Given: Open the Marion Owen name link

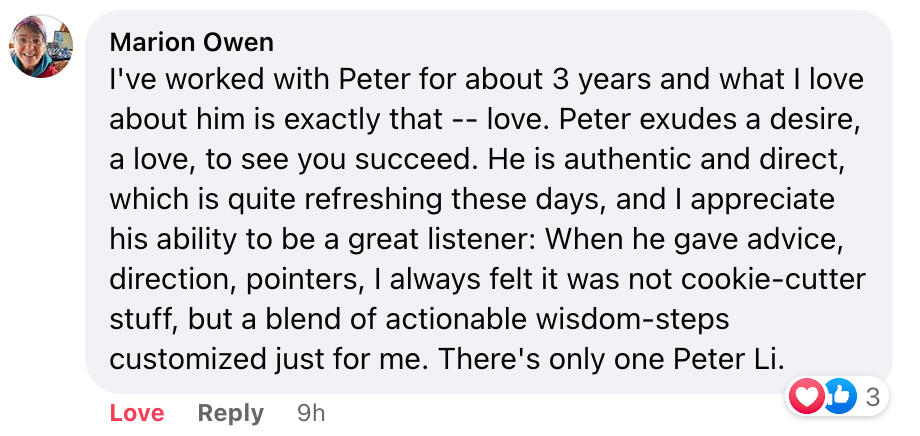Looking at the screenshot, I should 192,42.
